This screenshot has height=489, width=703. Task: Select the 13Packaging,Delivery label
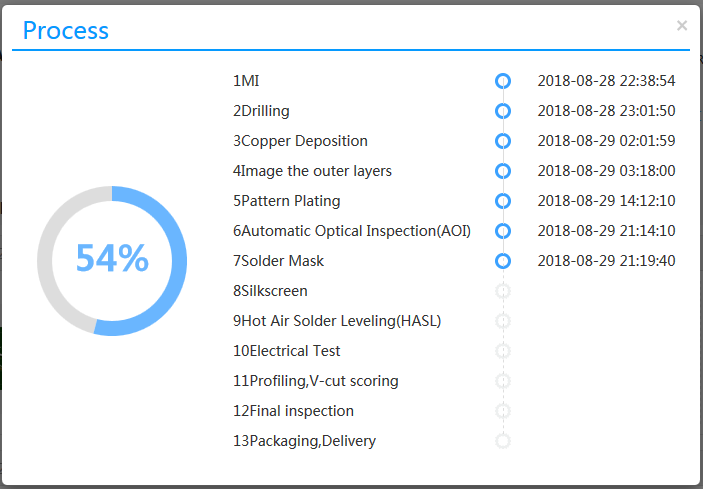pyautogui.click(x=304, y=441)
